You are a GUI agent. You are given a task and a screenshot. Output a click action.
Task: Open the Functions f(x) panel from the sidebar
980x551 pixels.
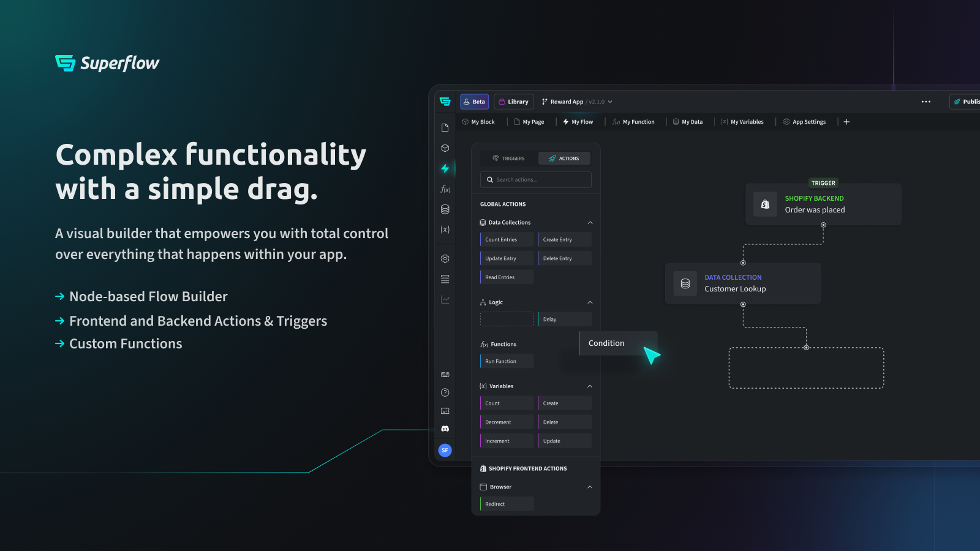point(445,189)
